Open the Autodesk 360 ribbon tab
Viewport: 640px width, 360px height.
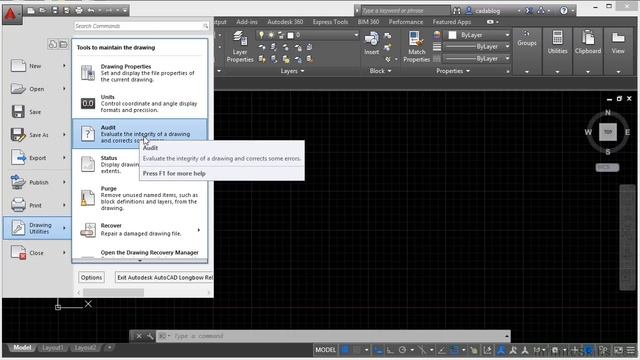tap(285, 22)
